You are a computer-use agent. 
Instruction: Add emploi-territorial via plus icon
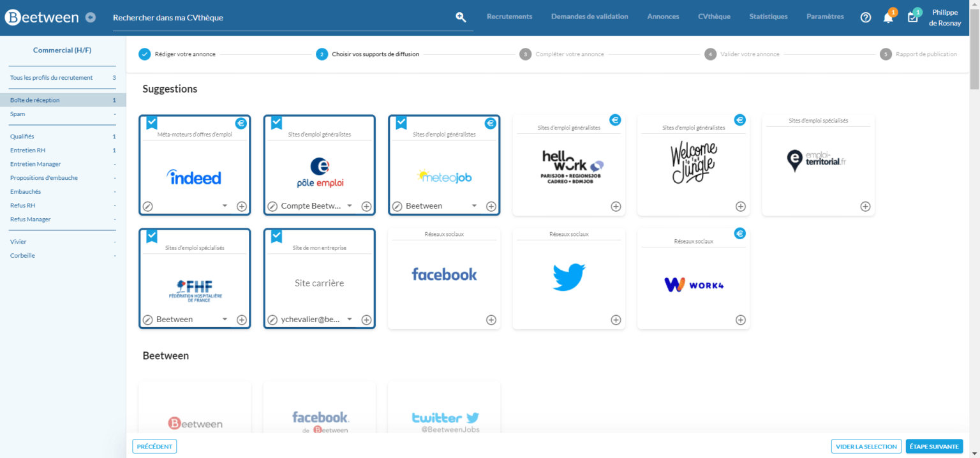[865, 206]
